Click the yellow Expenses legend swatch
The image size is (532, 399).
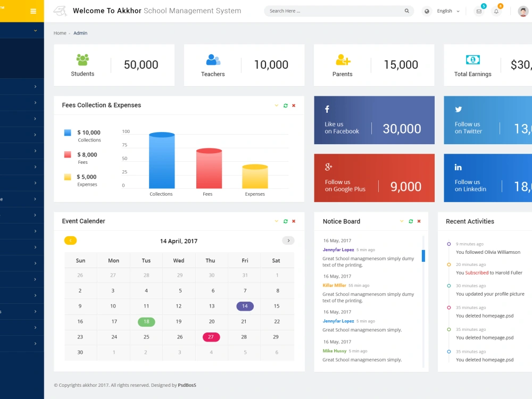pos(68,177)
